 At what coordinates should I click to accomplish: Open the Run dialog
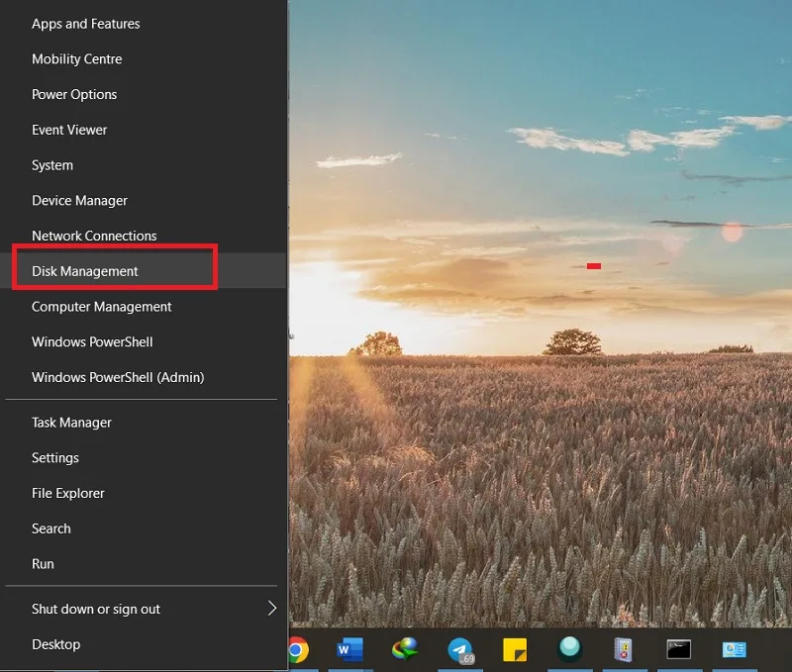tap(144, 564)
